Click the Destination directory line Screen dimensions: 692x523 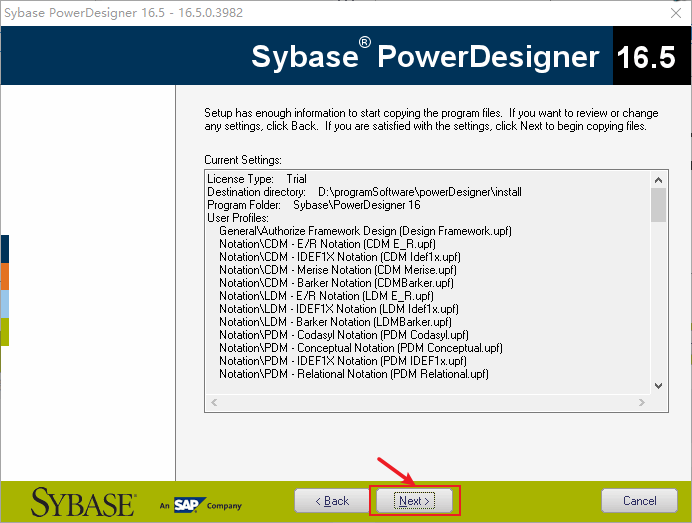[x=364, y=192]
